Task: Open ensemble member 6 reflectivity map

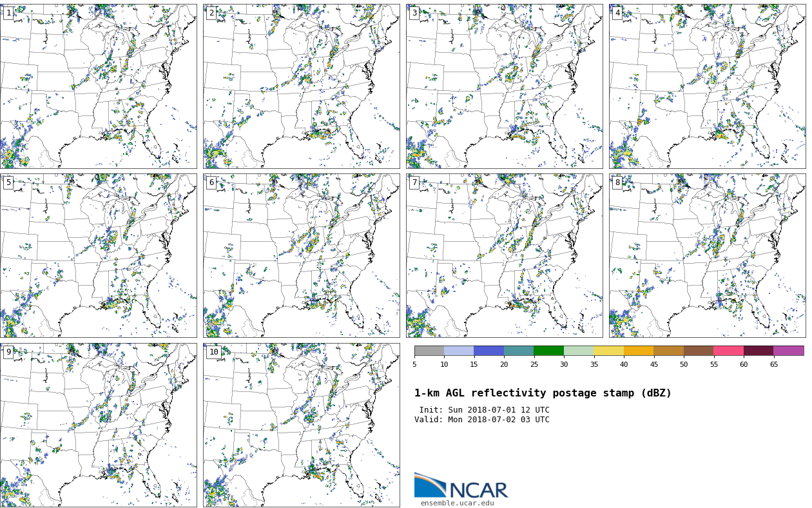Action: [x=301, y=255]
